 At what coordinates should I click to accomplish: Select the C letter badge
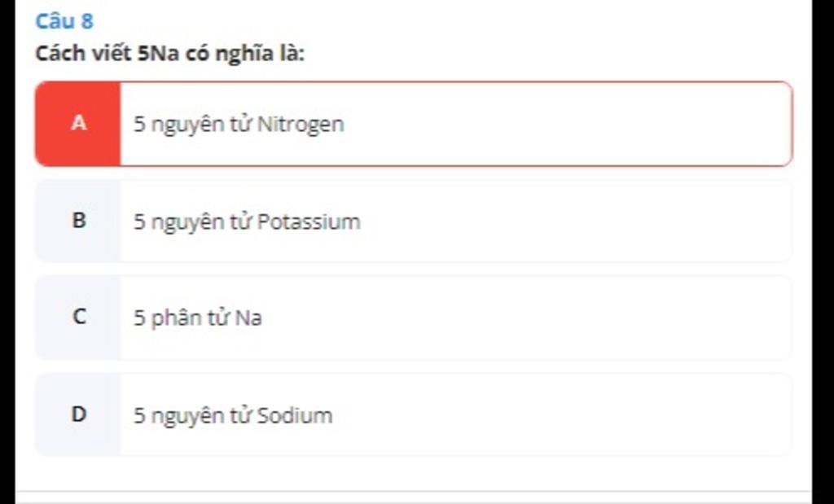coord(78,318)
